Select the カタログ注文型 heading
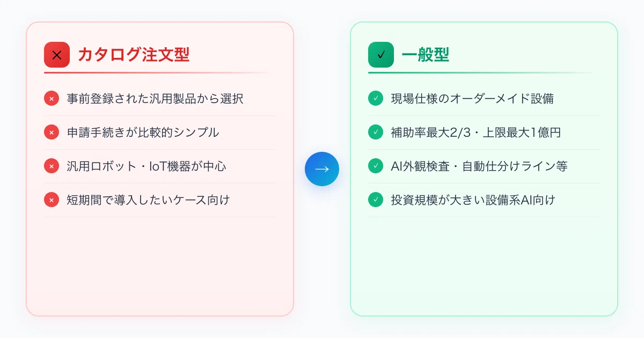Viewport: 644px width, 338px height. [134, 55]
